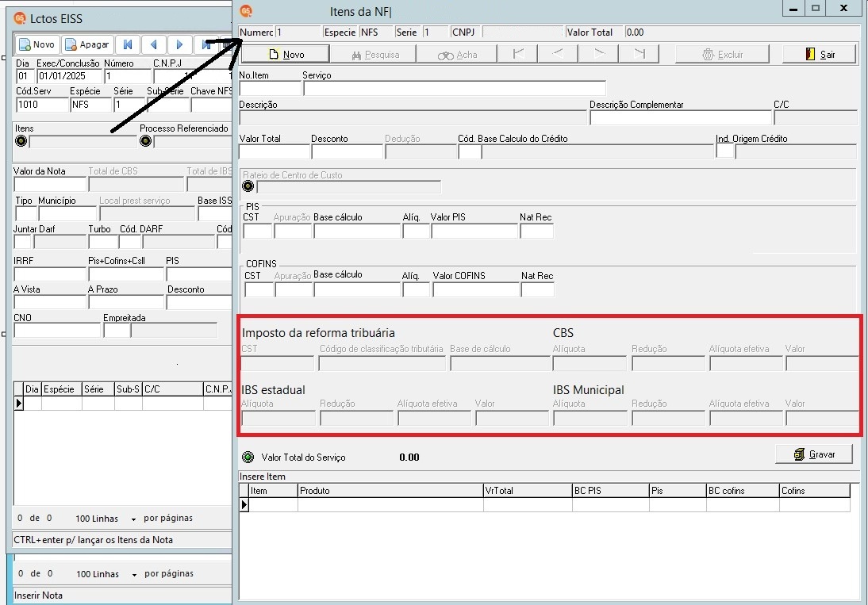Click the Novo button in Itens da NF
Image resolution: width=868 pixels, height=605 pixels.
click(x=286, y=54)
